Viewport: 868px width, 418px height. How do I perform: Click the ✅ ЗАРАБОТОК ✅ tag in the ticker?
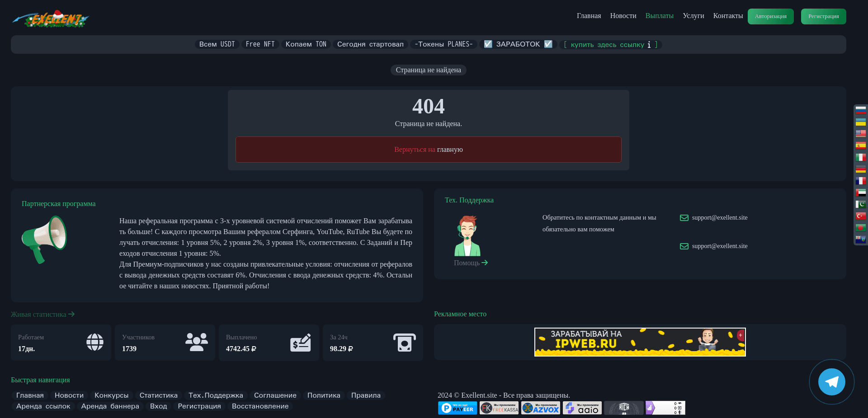[x=518, y=44]
